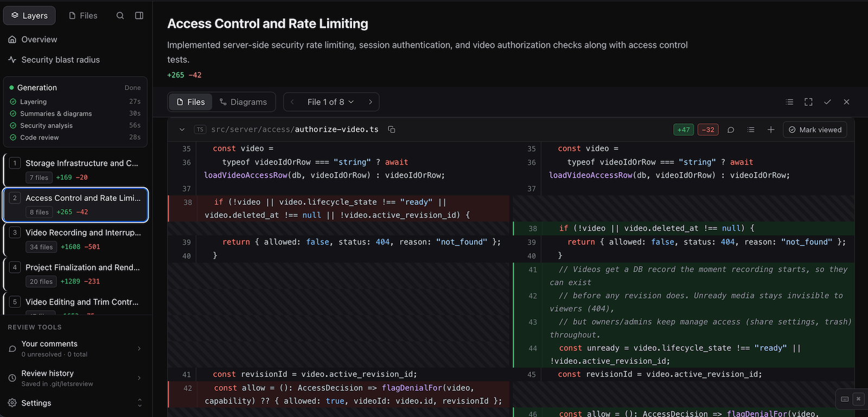The image size is (868, 417).
Task: Add a comment on authorize-video.ts file
Action: (x=731, y=130)
